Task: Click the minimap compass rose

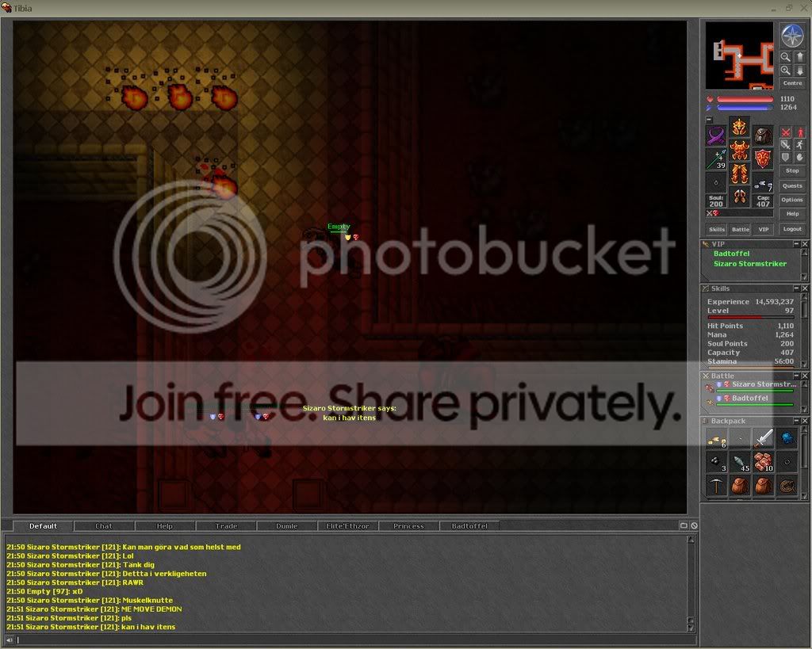Action: [x=792, y=36]
